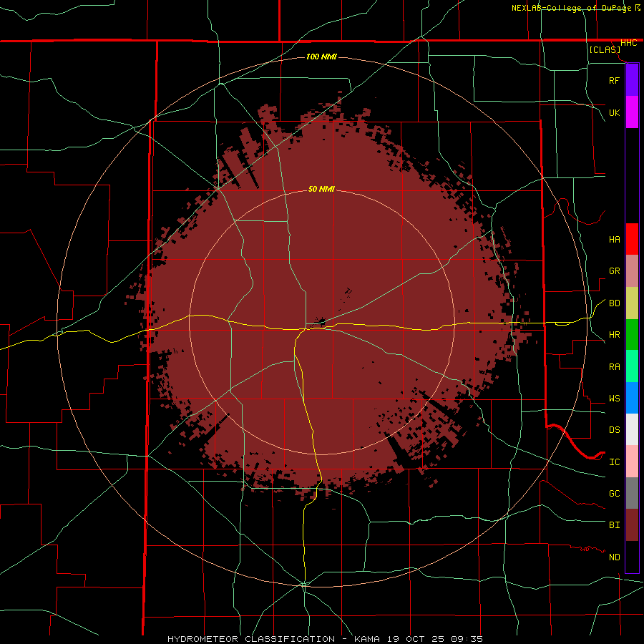Click the GR legend label
Viewport: 644px width, 644px height.
click(x=614, y=271)
